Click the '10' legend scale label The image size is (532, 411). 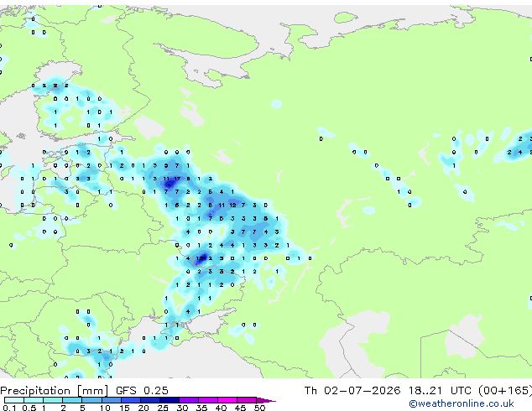coord(105,408)
